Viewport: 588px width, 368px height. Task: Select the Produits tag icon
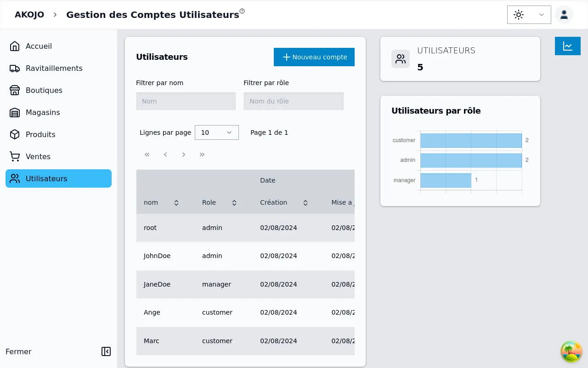coord(14,134)
